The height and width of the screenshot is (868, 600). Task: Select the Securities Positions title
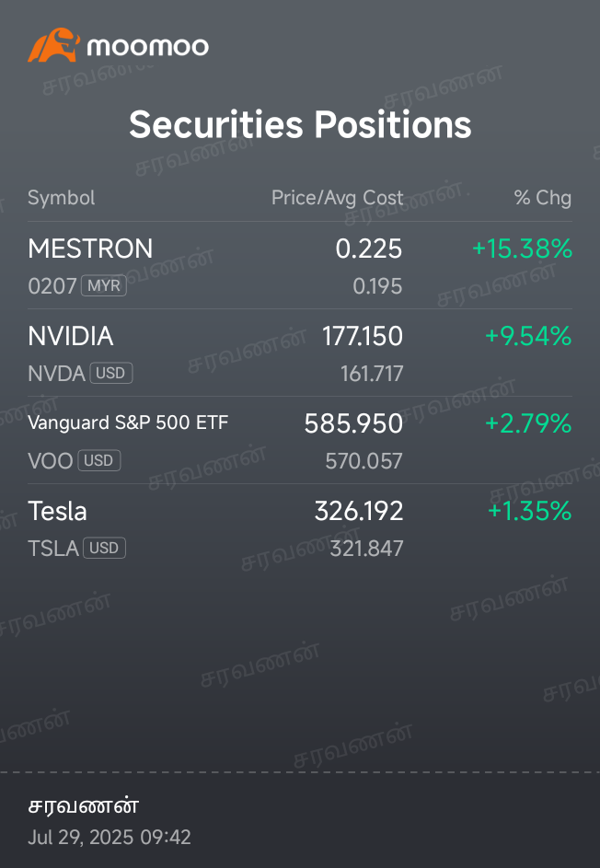(x=300, y=124)
